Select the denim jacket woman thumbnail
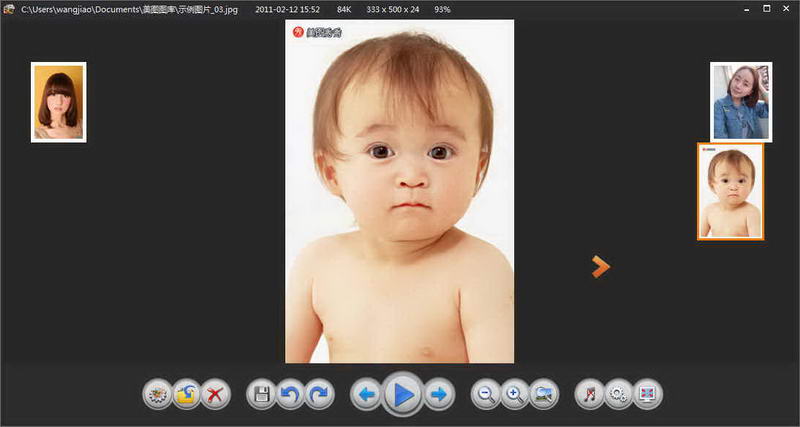The width and height of the screenshot is (800, 427). click(x=741, y=102)
